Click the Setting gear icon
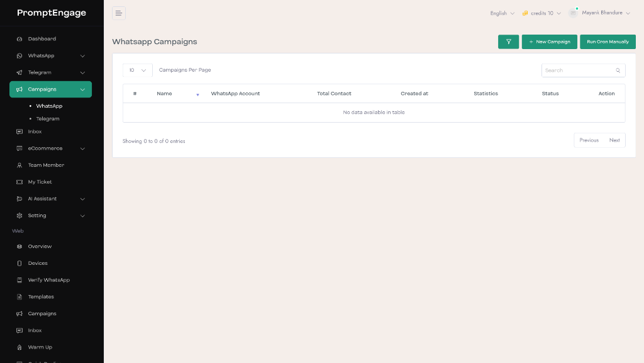The width and height of the screenshot is (644, 363). point(19,216)
